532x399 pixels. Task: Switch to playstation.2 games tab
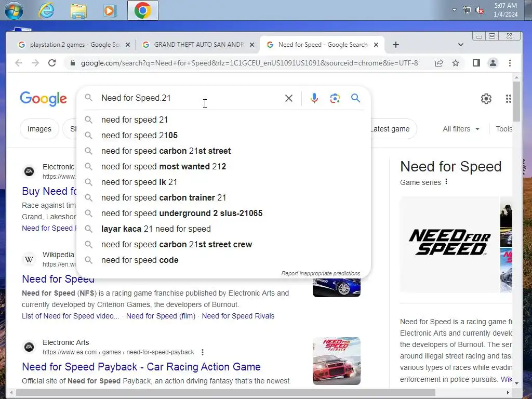[74, 45]
